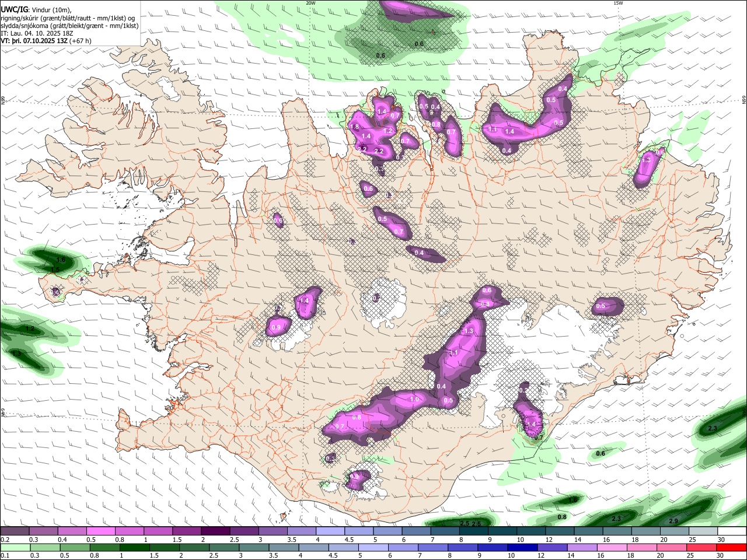Select snow-scale swatch between 1 and 1.5
Image resolution: width=747 pixels, height=560 pixels.
pyautogui.click(x=158, y=531)
